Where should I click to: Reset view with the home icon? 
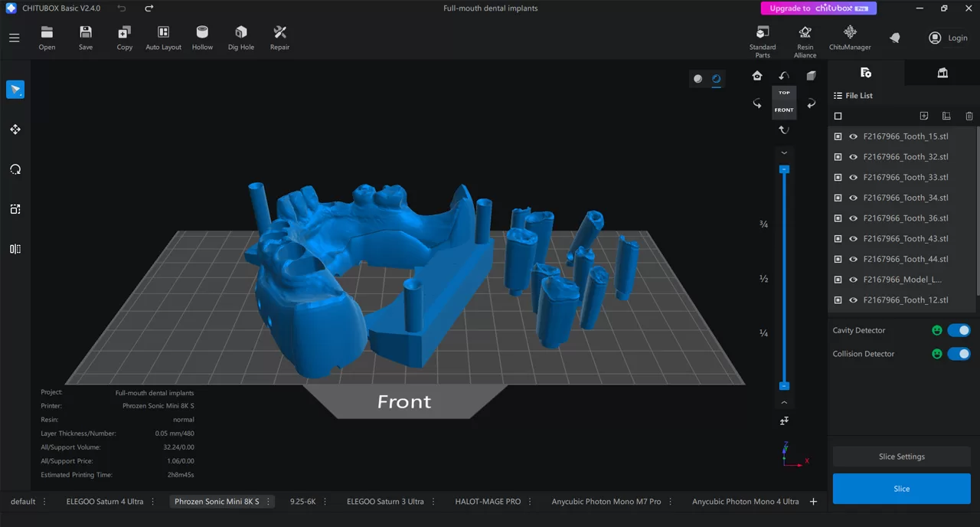(x=757, y=76)
